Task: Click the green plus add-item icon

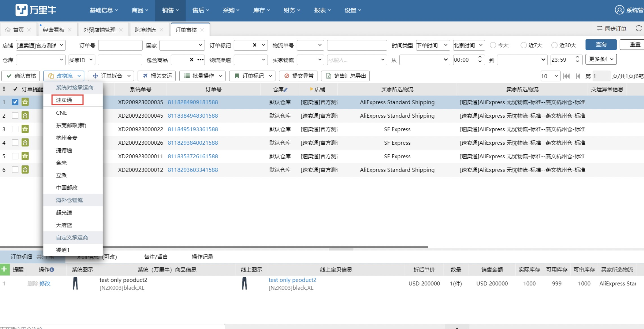Action: pyautogui.click(x=4, y=269)
